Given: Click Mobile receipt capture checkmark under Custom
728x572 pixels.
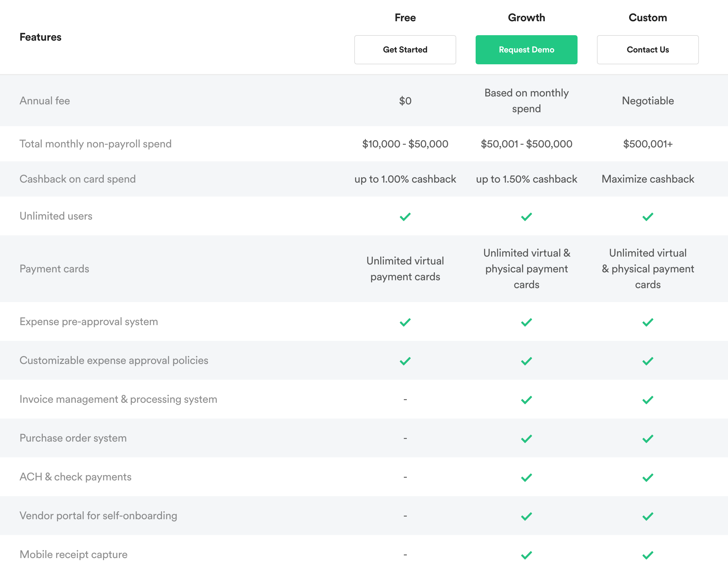Looking at the screenshot, I should 647,555.
